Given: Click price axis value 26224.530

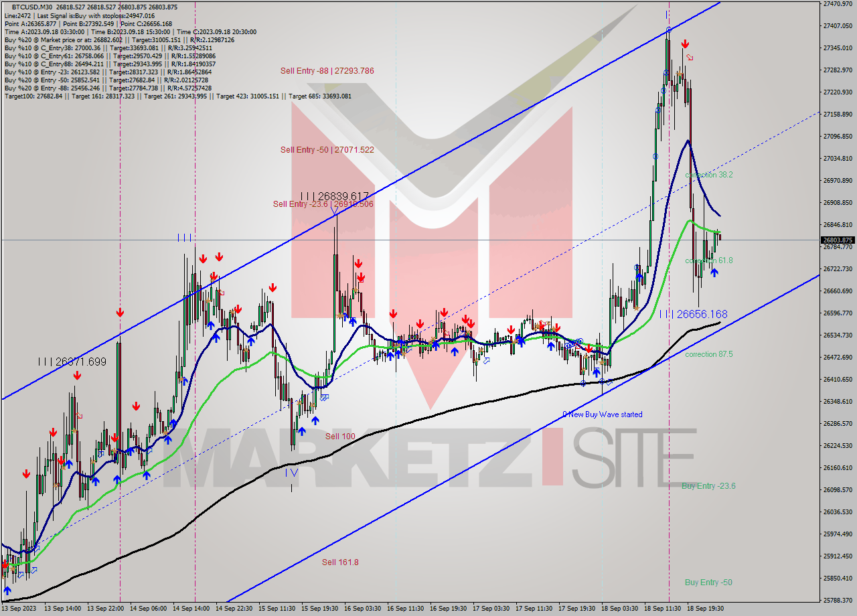Looking at the screenshot, I should click(837, 445).
